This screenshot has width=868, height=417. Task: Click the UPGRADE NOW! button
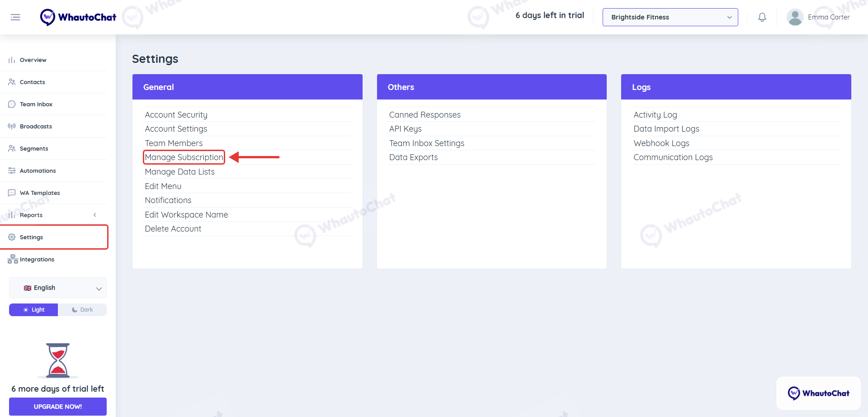point(58,407)
